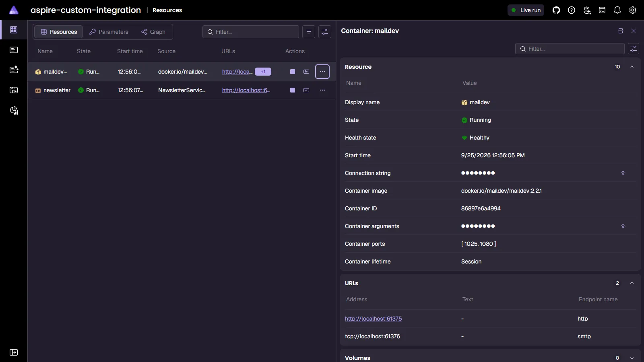Open http://localhost:61375 in URLs section
This screenshot has height=362, width=644.
(373, 319)
